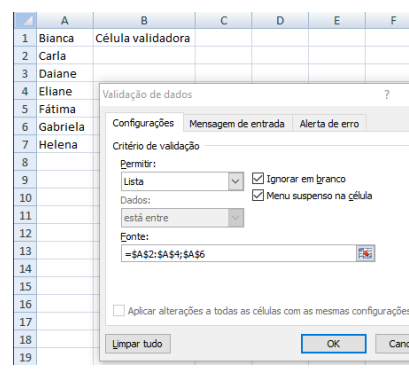This screenshot has height=375, width=409.
Task: Click column C header
Action: point(223,20)
